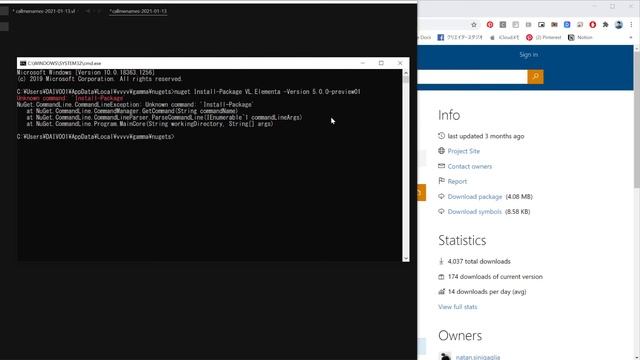
Task: Click the cmd.exe title bar icon
Action: [x=23, y=63]
